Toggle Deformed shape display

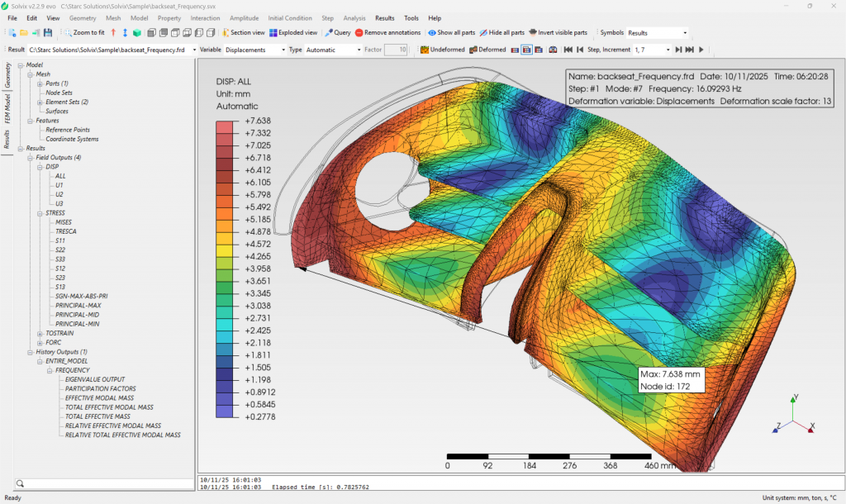pos(487,50)
